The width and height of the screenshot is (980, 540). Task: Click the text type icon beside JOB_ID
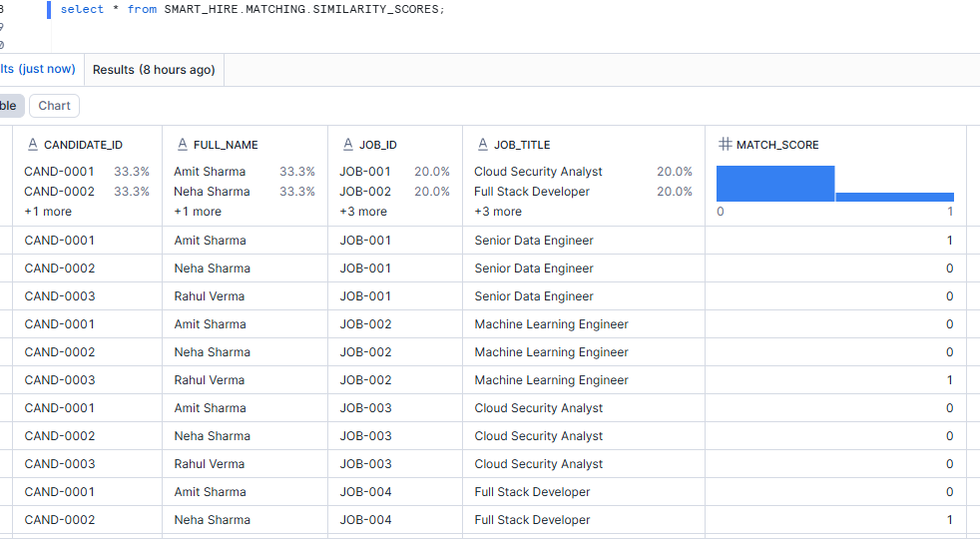[x=348, y=145]
